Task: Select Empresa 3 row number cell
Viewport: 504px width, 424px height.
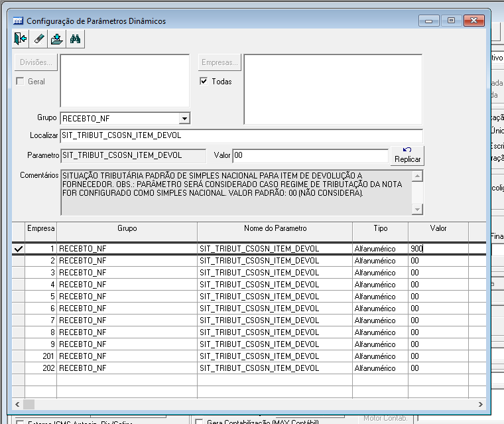Action: pyautogui.click(x=41, y=273)
